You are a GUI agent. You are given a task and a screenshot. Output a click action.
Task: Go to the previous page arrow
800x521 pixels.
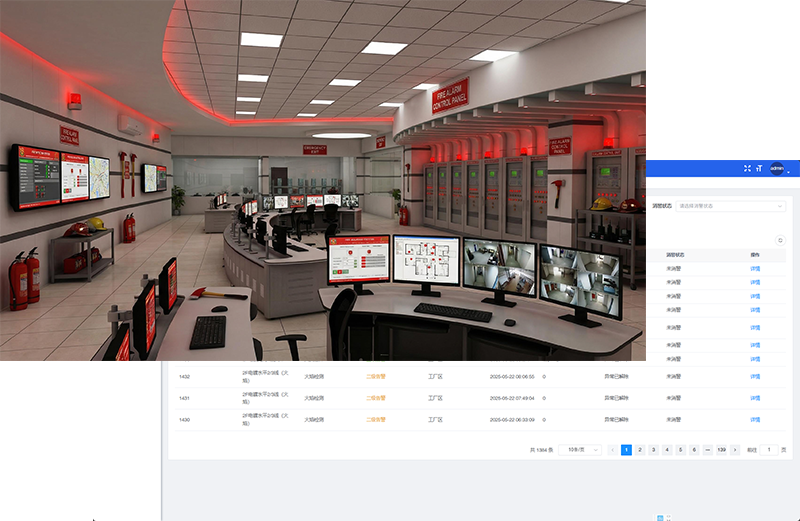(x=613, y=450)
